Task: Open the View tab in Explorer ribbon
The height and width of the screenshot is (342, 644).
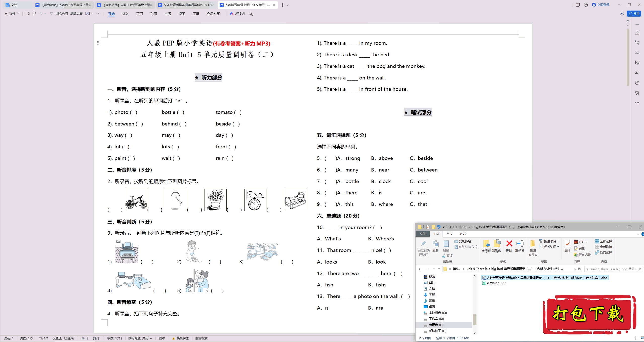Action: coord(463,234)
